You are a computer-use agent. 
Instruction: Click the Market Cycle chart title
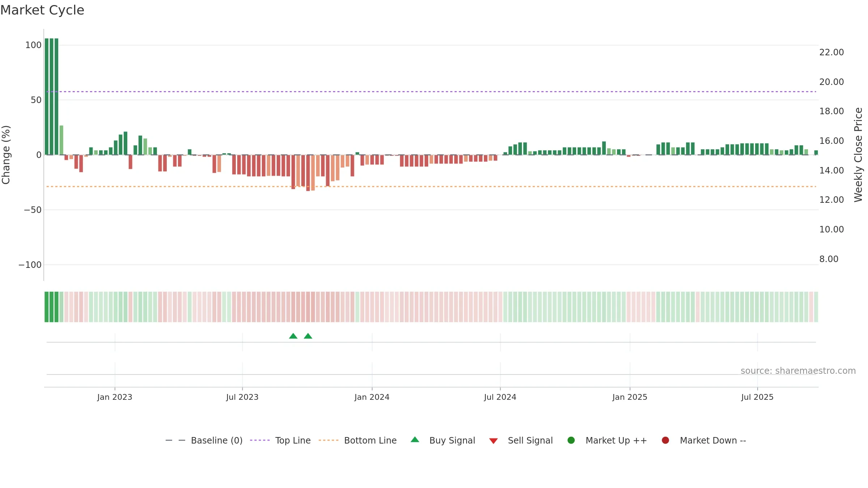click(x=42, y=10)
